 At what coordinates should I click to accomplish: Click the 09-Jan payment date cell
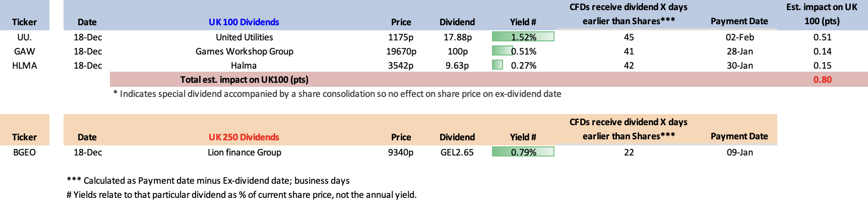(x=739, y=152)
